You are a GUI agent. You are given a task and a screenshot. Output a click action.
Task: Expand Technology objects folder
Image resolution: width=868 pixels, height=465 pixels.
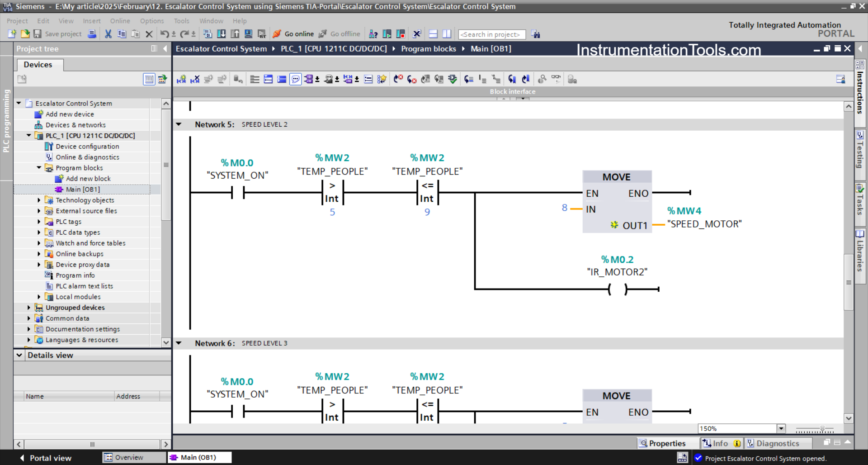click(x=39, y=200)
